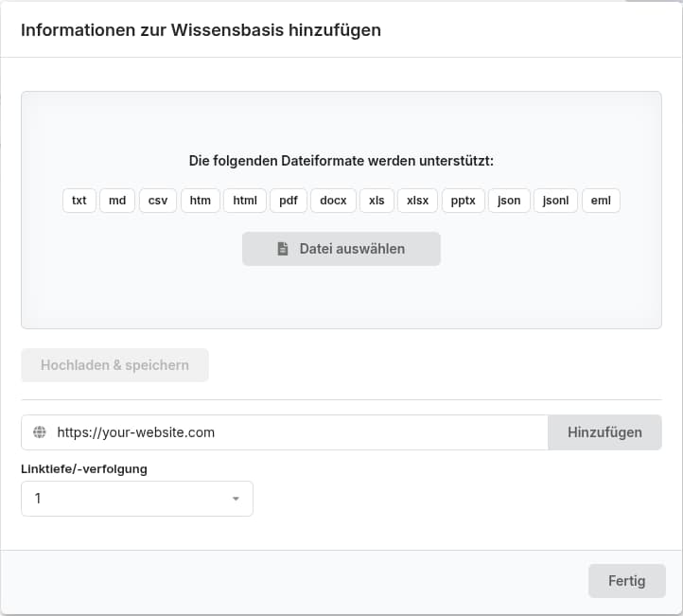The width and height of the screenshot is (683, 616).
Task: Select the jsonl format chip
Action: coord(555,201)
